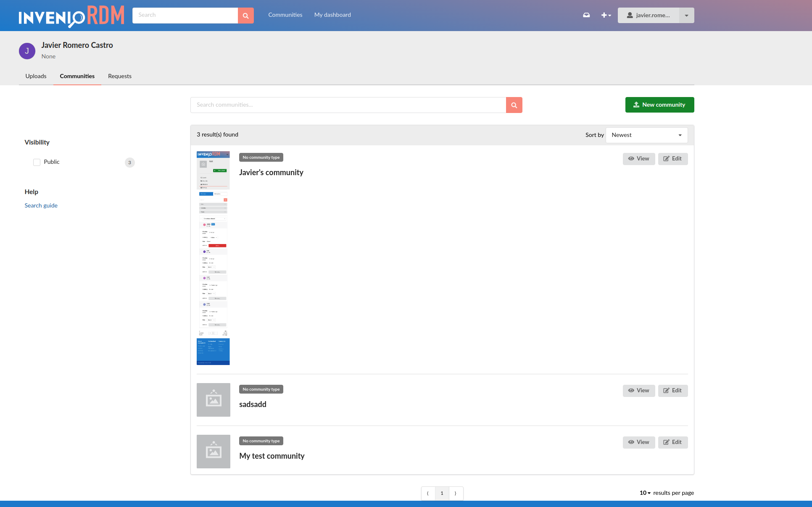The width and height of the screenshot is (812, 507).
Task: Click the upload icon inside New community button
Action: [636, 105]
